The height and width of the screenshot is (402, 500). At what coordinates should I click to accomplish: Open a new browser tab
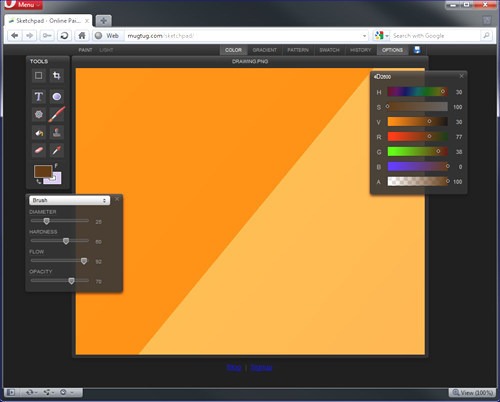[x=104, y=21]
